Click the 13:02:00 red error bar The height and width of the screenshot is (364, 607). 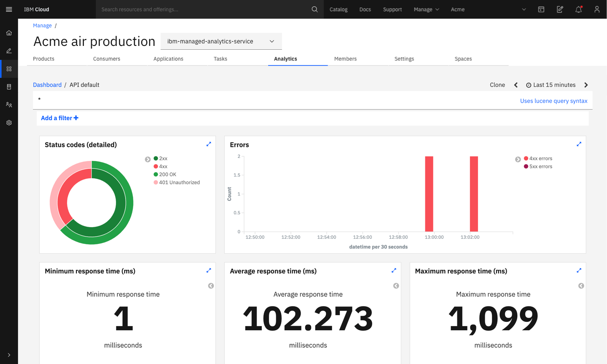(474, 194)
